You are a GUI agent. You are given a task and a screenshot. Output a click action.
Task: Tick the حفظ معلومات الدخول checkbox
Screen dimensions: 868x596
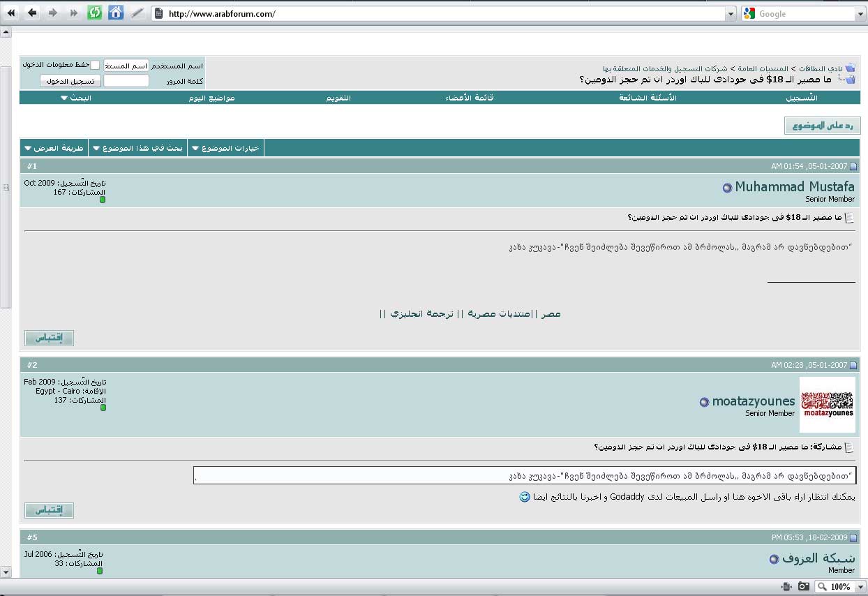point(95,65)
